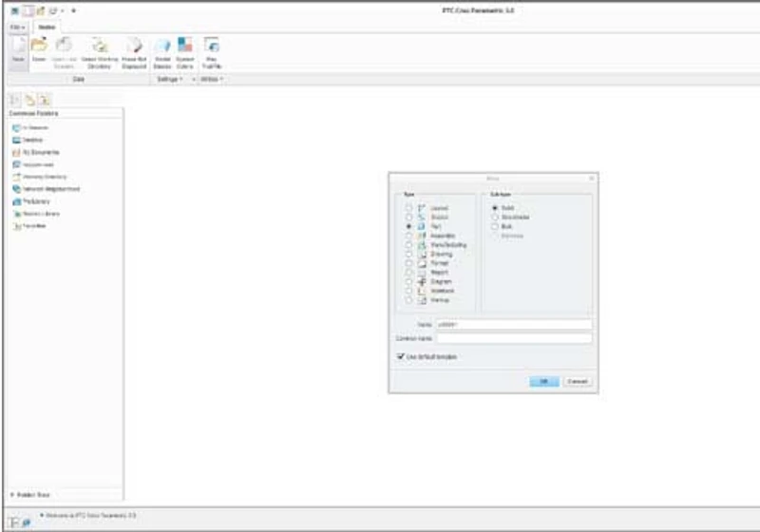This screenshot has height=532, width=760.
Task: Click New icon in quick access toolbar
Action: tap(28, 10)
